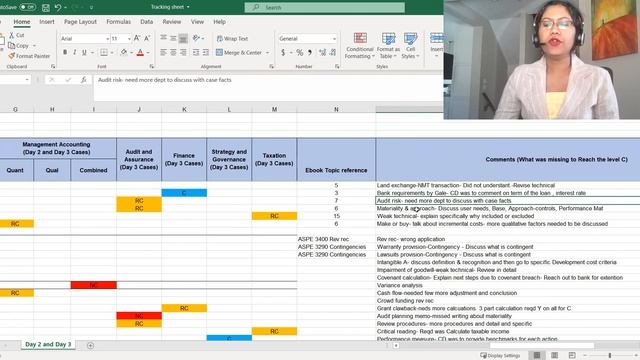
Task: Click the Save icon in title bar
Action: [x=46, y=7]
